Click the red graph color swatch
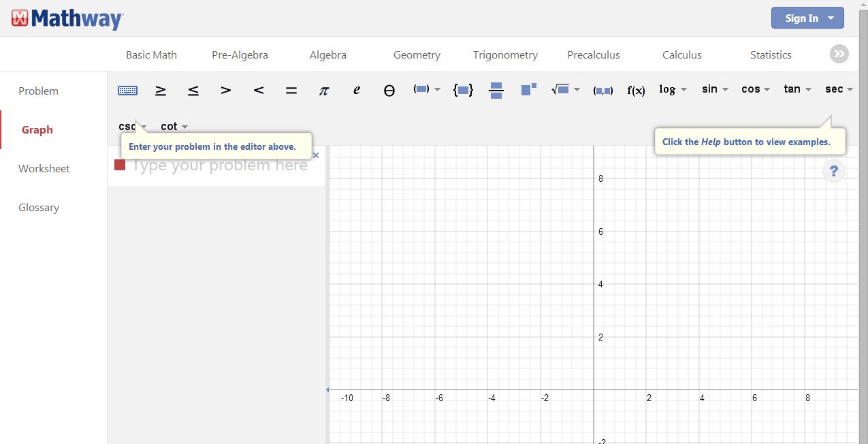This screenshot has width=868, height=444. (120, 165)
